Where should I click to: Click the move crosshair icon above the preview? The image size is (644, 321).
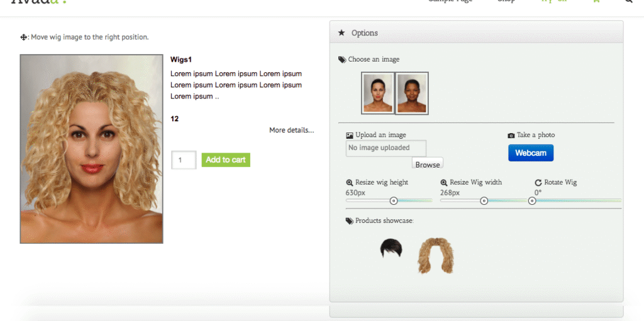(x=25, y=38)
